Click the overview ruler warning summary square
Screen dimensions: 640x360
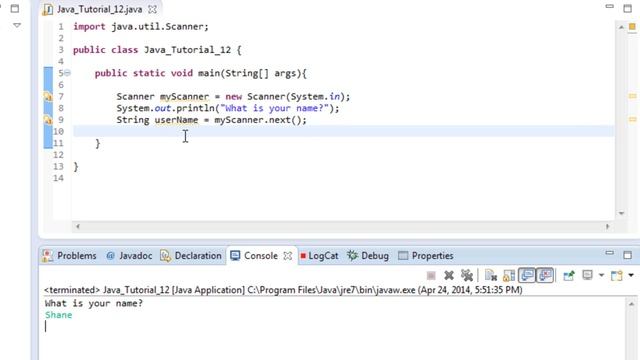coord(632,27)
